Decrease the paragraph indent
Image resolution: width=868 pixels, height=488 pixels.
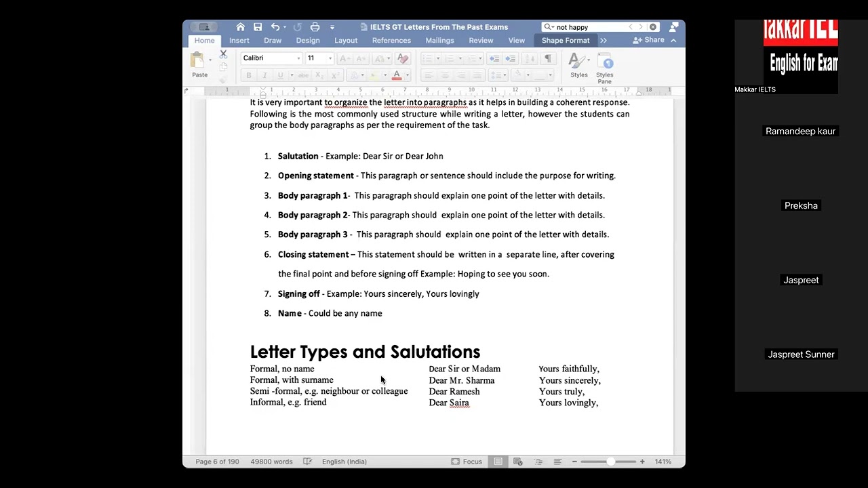494,58
